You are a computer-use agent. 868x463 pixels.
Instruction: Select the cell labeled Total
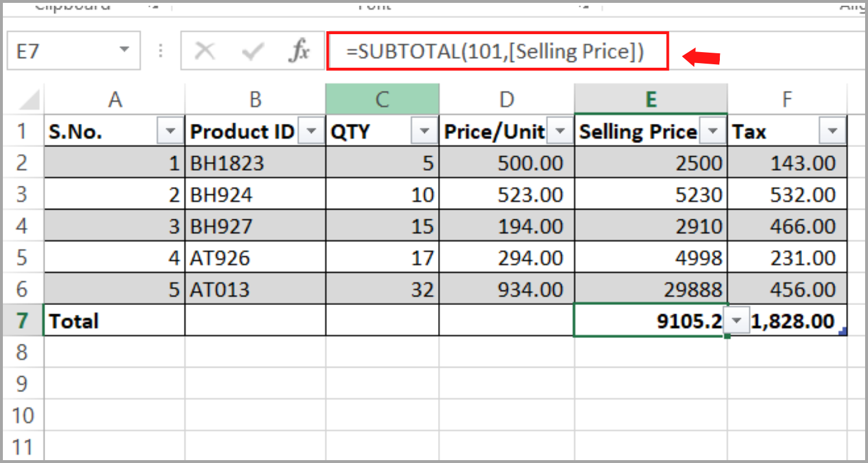(x=113, y=320)
